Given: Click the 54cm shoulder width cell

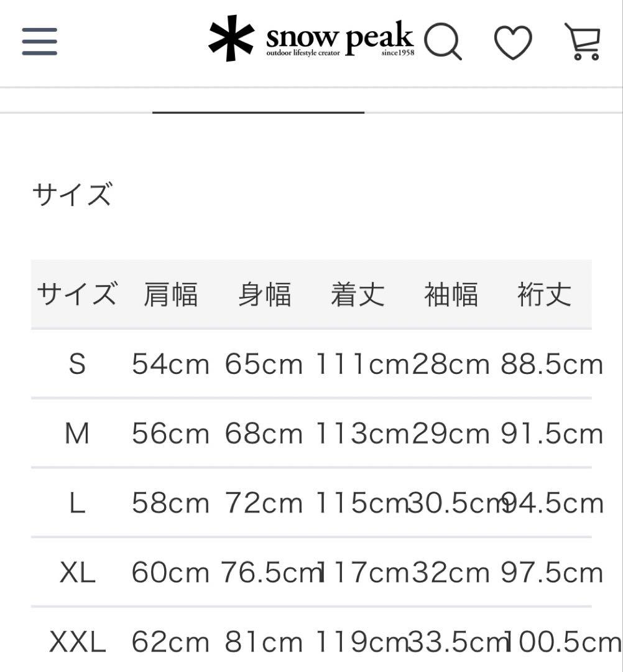Looking at the screenshot, I should pyautogui.click(x=170, y=365).
